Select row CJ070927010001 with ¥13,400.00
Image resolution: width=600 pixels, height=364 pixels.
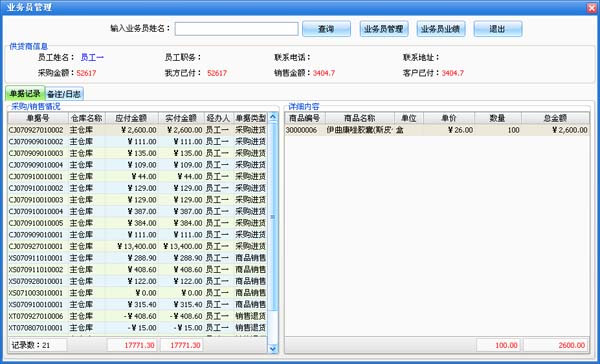tap(137, 246)
